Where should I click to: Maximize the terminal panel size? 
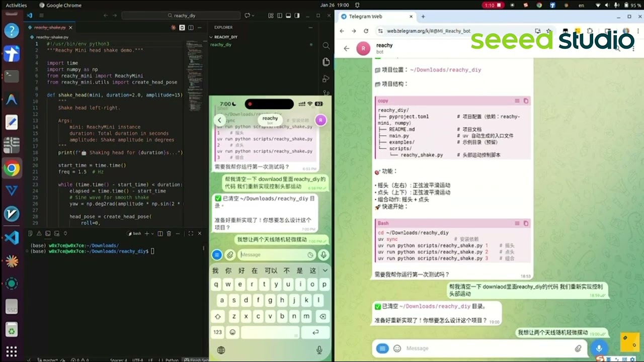(x=191, y=233)
